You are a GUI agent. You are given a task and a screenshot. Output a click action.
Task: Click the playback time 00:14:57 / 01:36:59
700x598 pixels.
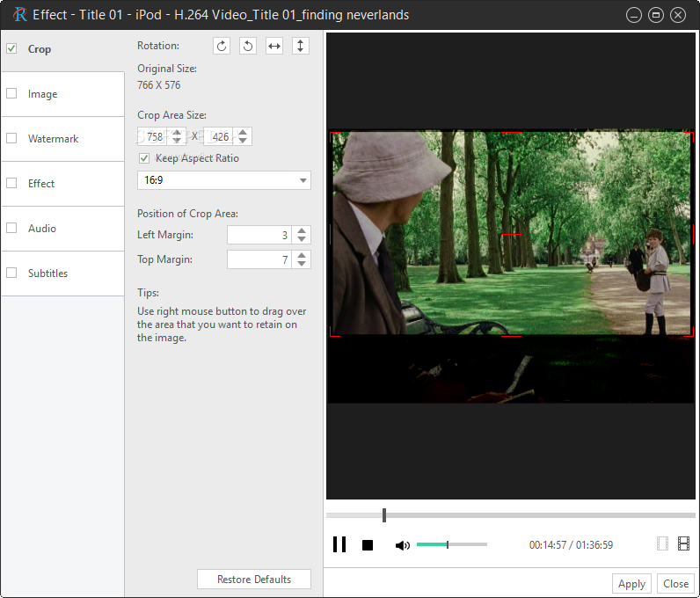[571, 545]
